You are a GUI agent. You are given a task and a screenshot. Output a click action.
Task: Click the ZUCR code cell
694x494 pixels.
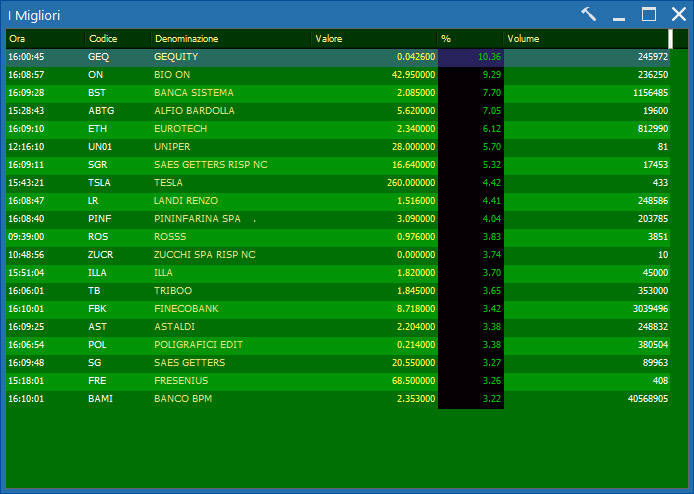pos(100,255)
